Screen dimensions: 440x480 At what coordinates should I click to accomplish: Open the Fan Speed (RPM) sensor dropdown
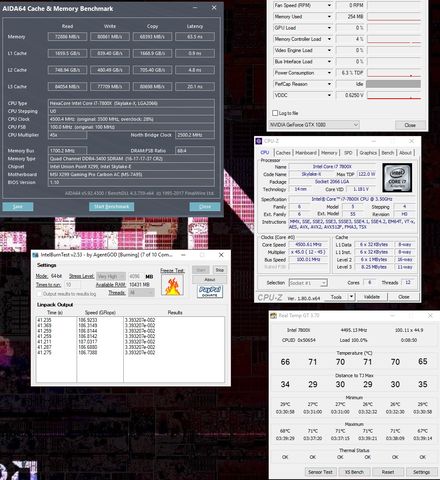[x=329, y=5]
